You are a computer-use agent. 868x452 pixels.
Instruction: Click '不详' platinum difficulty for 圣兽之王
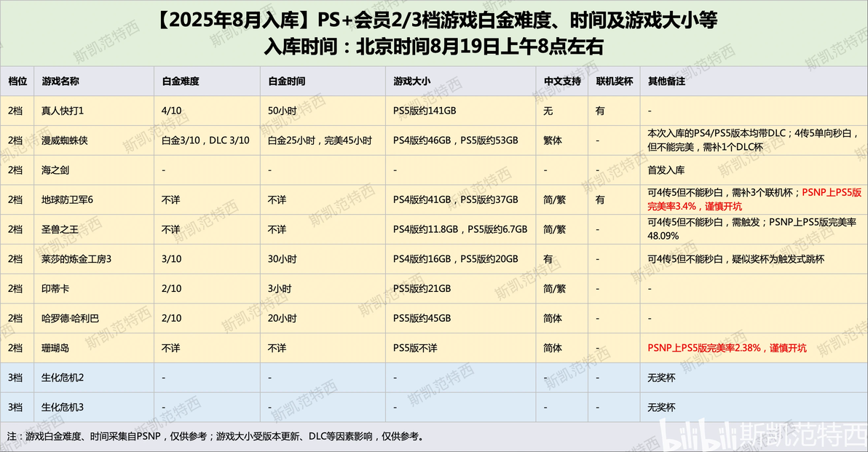pos(171,229)
